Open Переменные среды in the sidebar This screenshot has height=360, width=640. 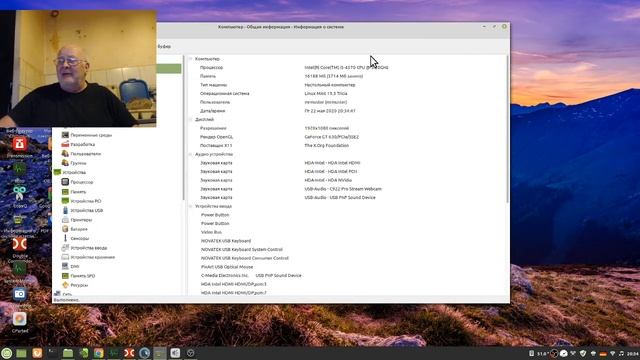[91, 135]
